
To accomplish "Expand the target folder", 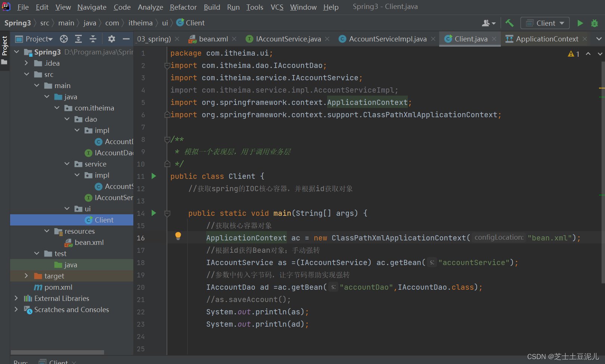I will [26, 276].
